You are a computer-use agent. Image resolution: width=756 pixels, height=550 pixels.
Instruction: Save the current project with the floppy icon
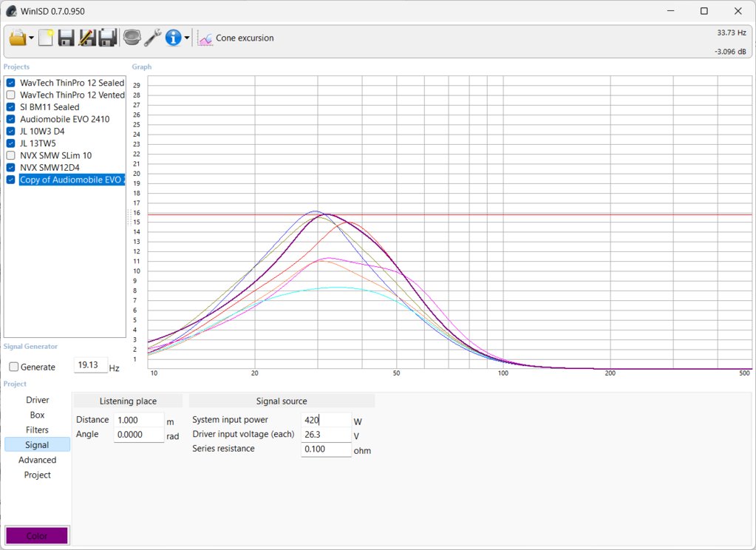pos(66,38)
